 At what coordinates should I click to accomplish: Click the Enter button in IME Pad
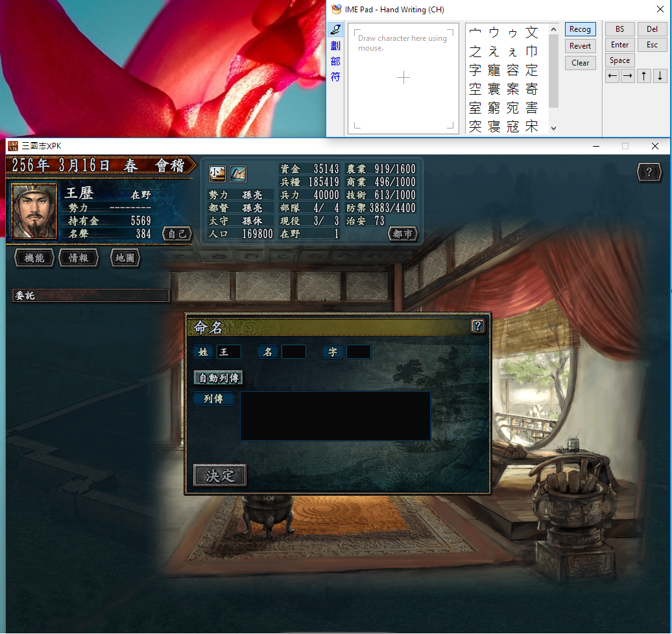619,45
